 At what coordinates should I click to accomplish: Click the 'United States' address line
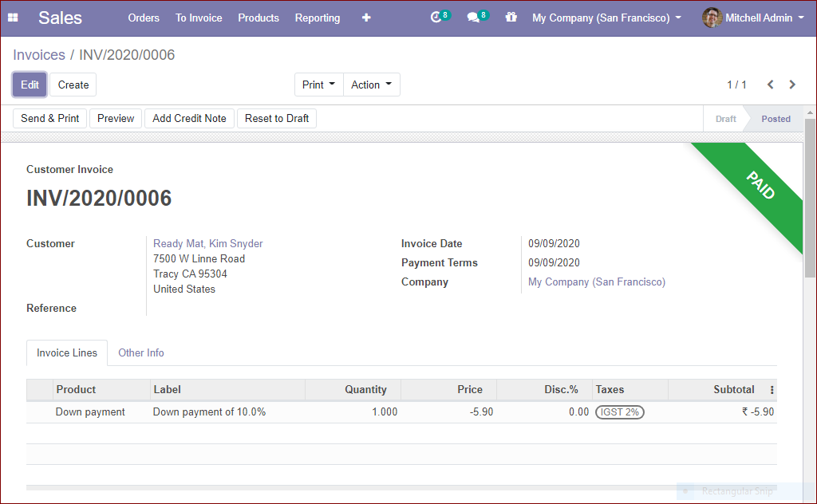click(x=184, y=289)
